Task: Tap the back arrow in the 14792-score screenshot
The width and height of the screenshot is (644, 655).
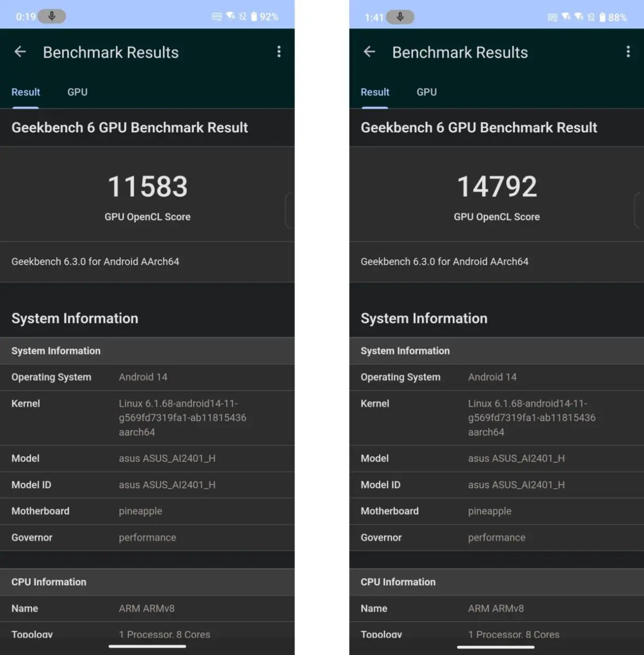Action: [369, 52]
